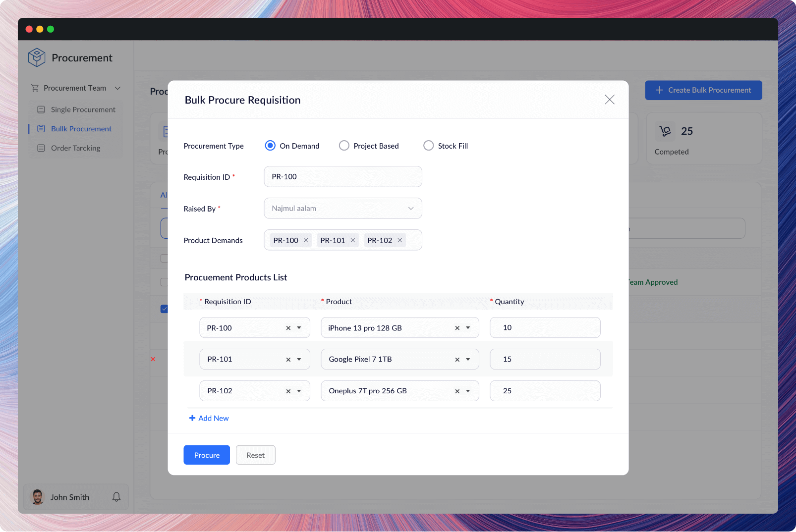Go to Single Procurement
This screenshot has height=532, width=796.
pos(83,109)
